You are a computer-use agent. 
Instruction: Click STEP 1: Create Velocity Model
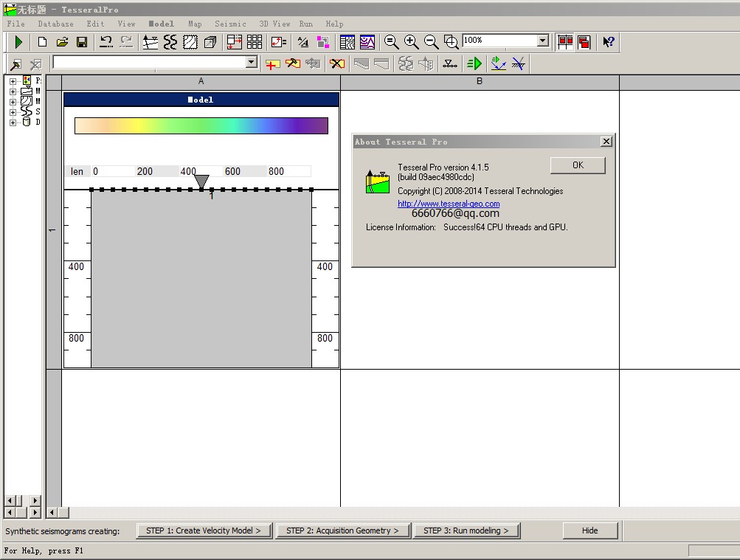(x=204, y=530)
